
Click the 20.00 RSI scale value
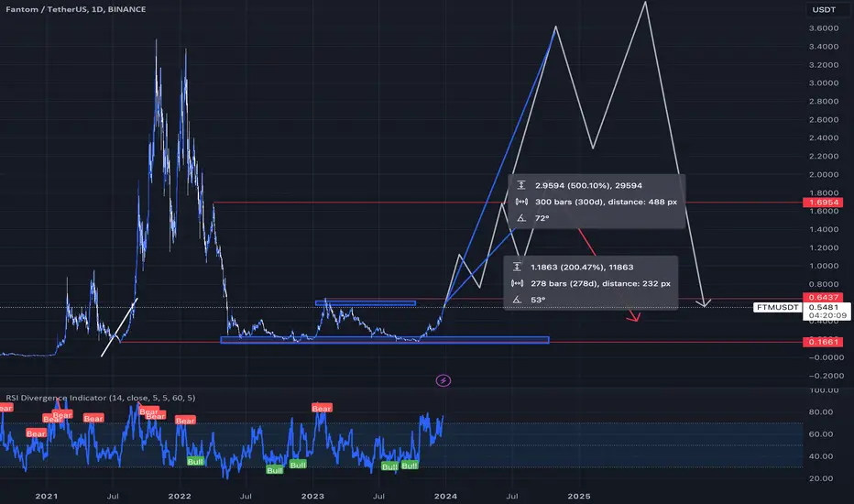(821, 478)
